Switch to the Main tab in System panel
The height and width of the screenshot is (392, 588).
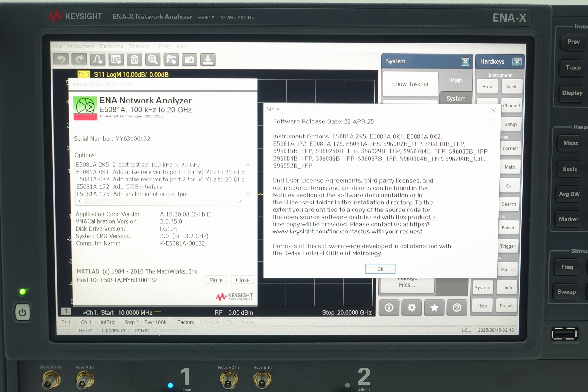[x=456, y=80]
